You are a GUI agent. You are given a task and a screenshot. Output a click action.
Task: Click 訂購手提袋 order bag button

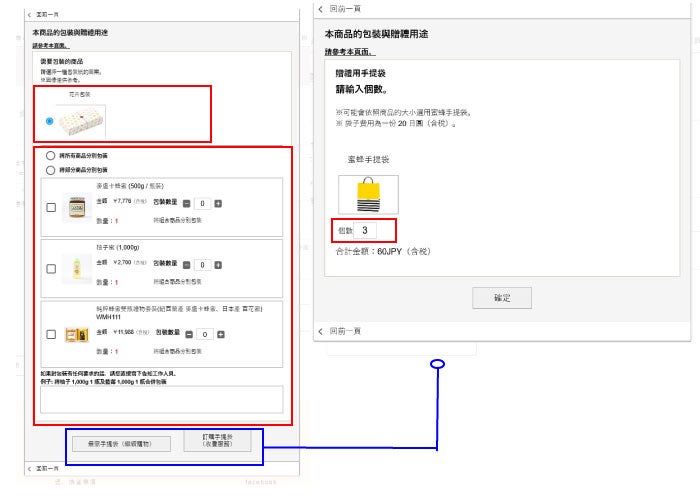point(217,440)
